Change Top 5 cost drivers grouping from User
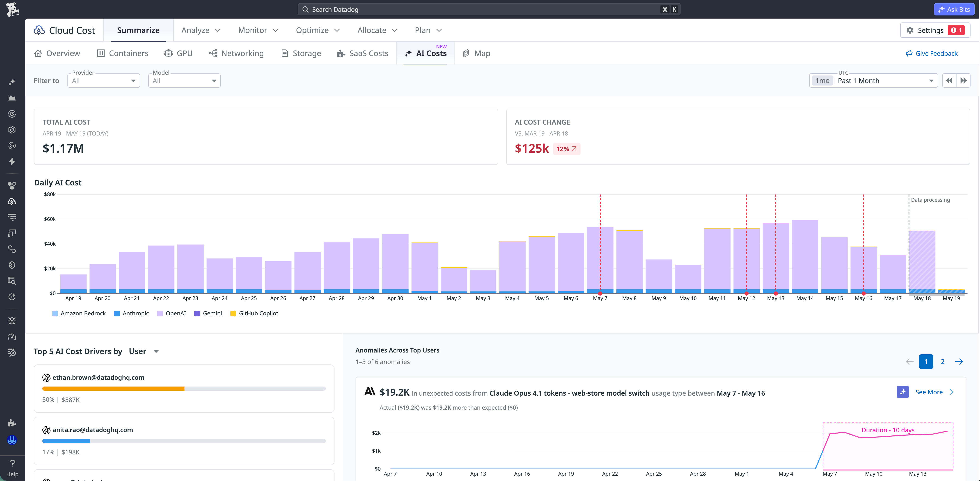Image resolution: width=980 pixels, height=481 pixels. [144, 351]
